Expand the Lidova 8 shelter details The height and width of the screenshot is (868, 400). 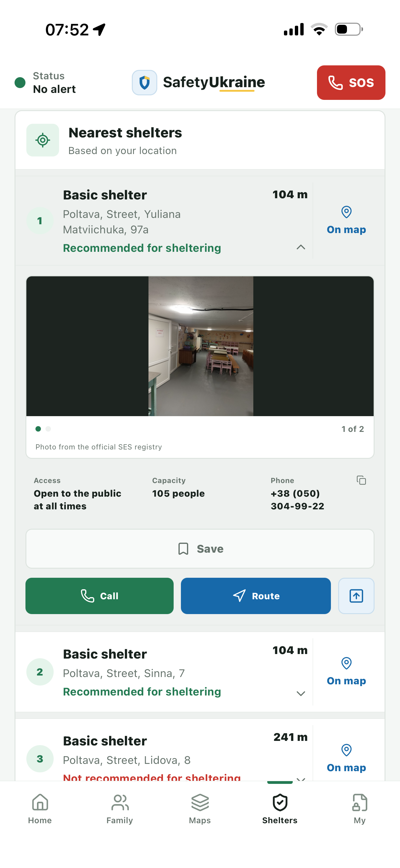point(301,778)
